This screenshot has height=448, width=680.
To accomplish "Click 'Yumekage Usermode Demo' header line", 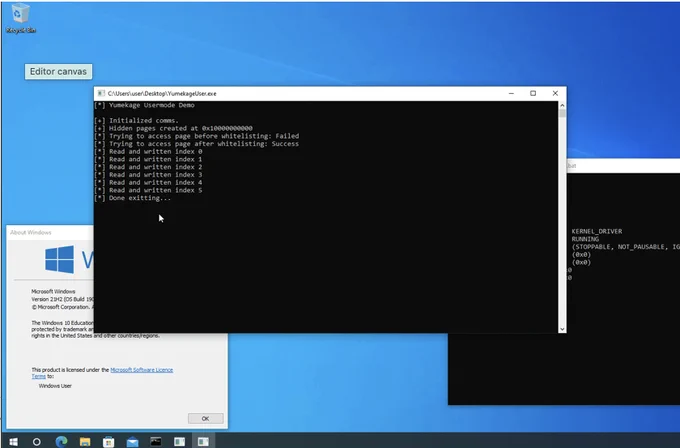I will pos(144,105).
